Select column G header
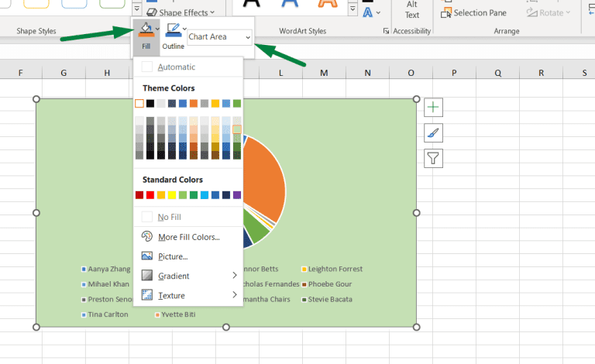The width and height of the screenshot is (595, 364). [64, 73]
